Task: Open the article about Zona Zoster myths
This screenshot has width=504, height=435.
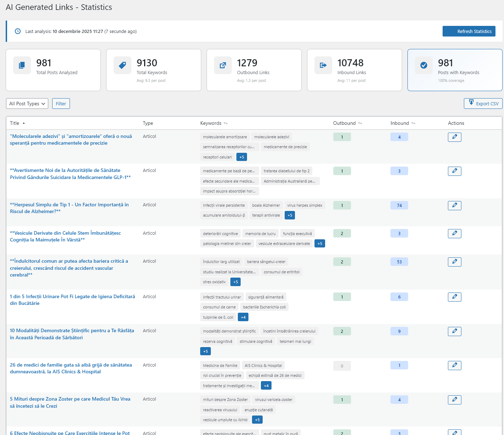Action: (70, 402)
